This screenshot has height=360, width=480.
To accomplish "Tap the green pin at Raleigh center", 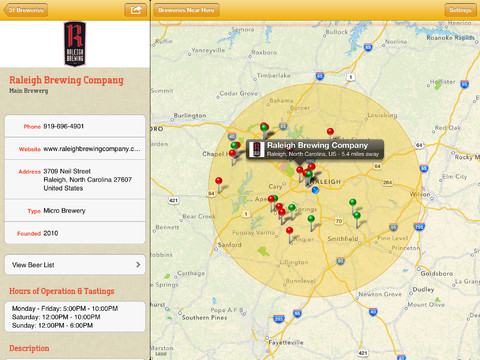I will tap(309, 173).
